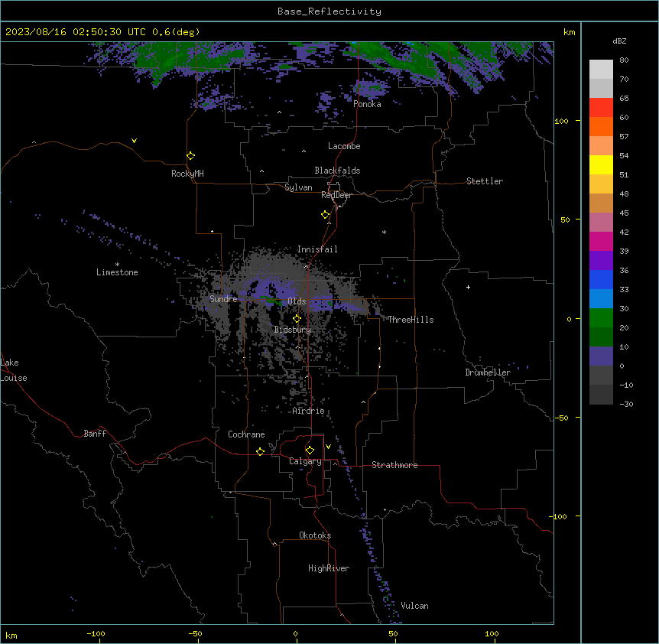Click the 100 tick on right axis
The width and height of the screenshot is (659, 644).
tap(561, 121)
